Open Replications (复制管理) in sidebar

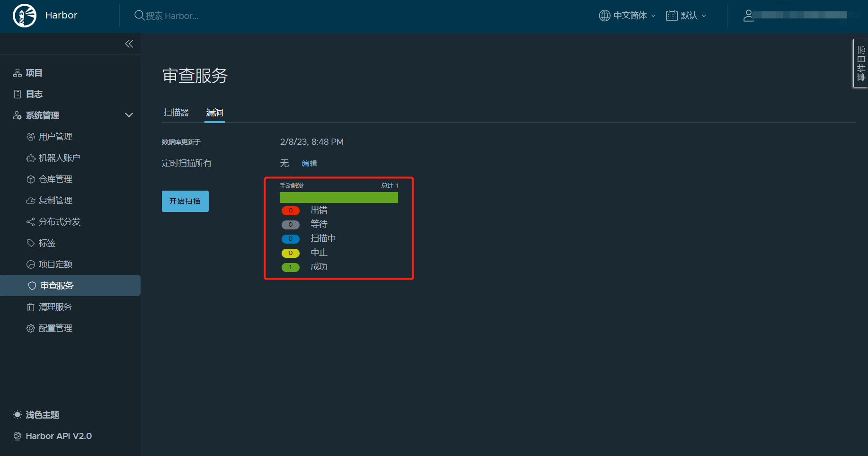(55, 201)
